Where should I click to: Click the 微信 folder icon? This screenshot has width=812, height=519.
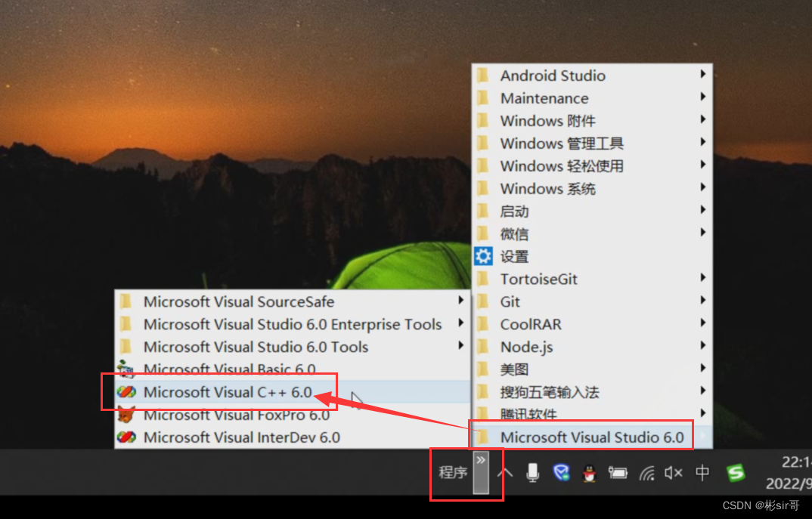tap(482, 234)
